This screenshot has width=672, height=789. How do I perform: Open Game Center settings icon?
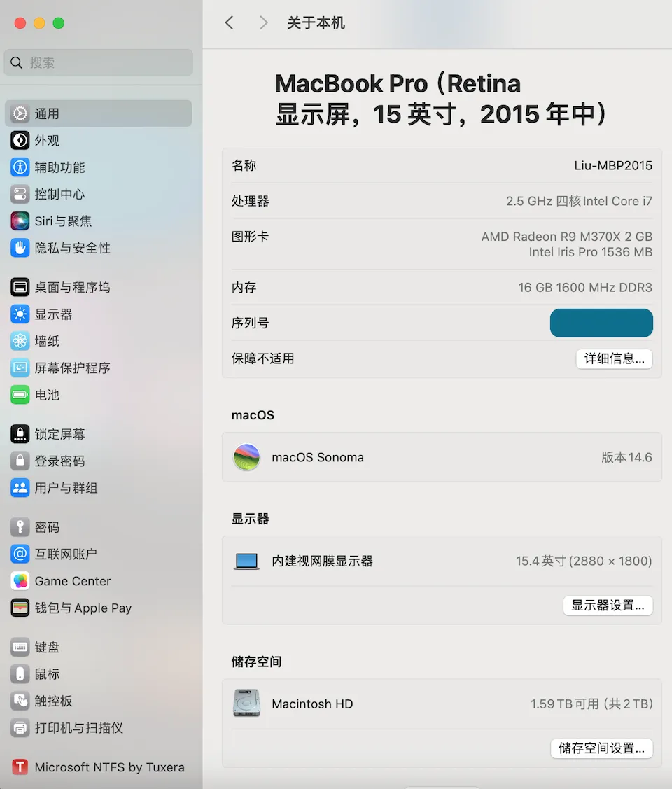tap(19, 581)
